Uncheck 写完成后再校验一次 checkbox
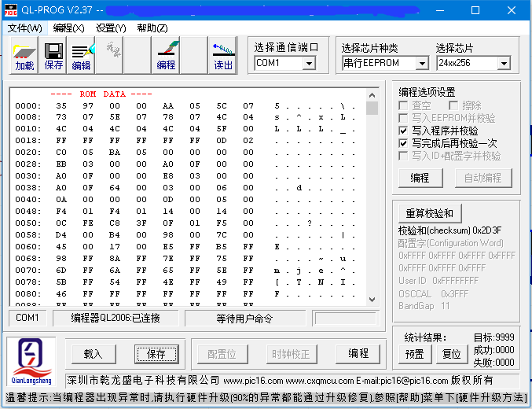This screenshot has width=532, height=409. 403,143
